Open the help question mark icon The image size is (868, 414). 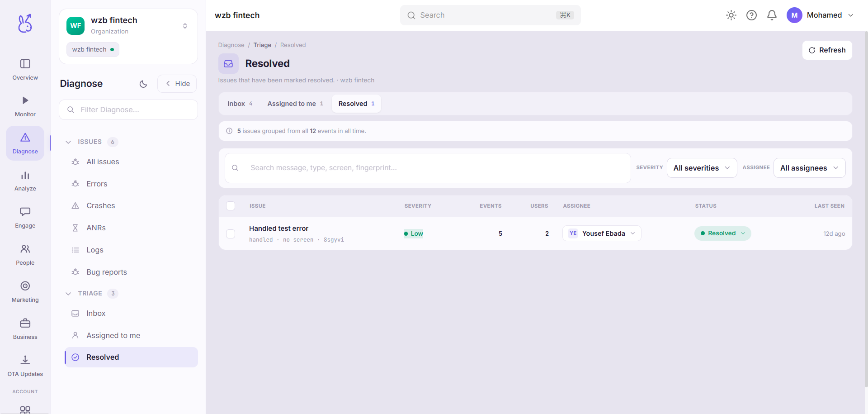[x=751, y=15]
